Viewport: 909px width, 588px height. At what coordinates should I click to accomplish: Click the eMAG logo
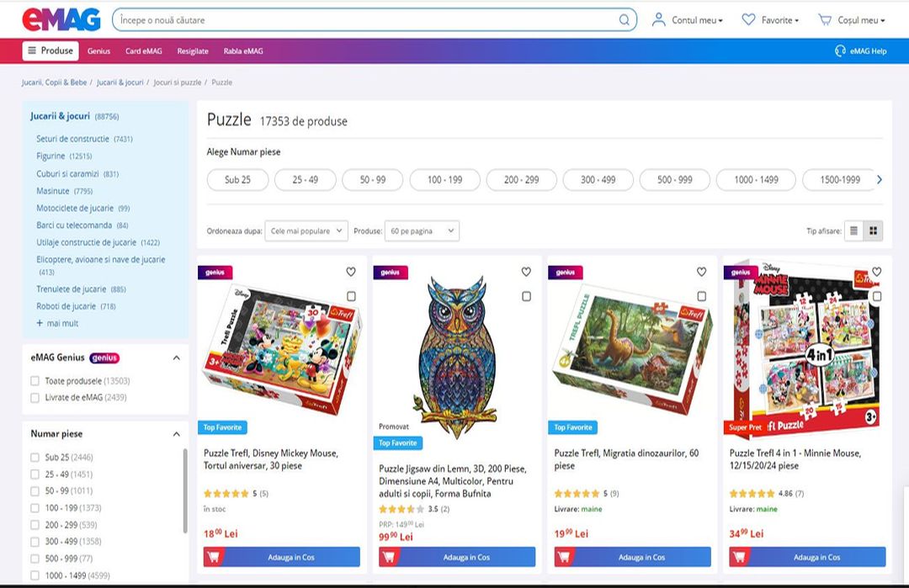click(x=61, y=19)
